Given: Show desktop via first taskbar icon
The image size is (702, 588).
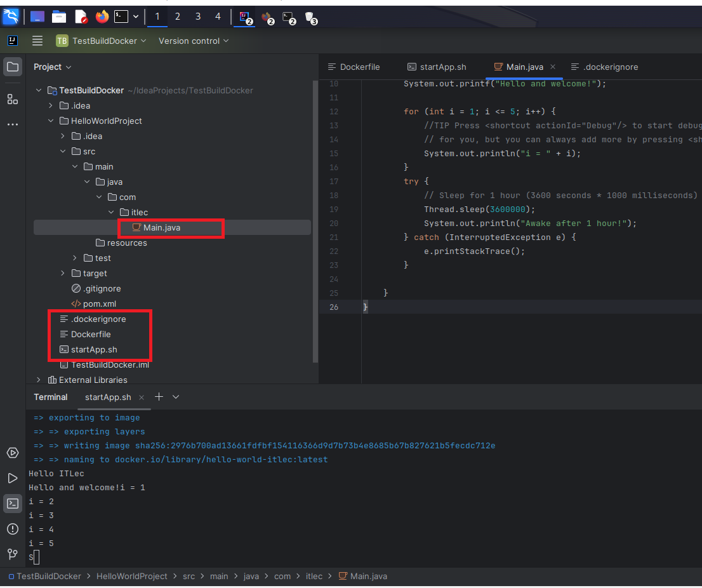Looking at the screenshot, I should [37, 17].
